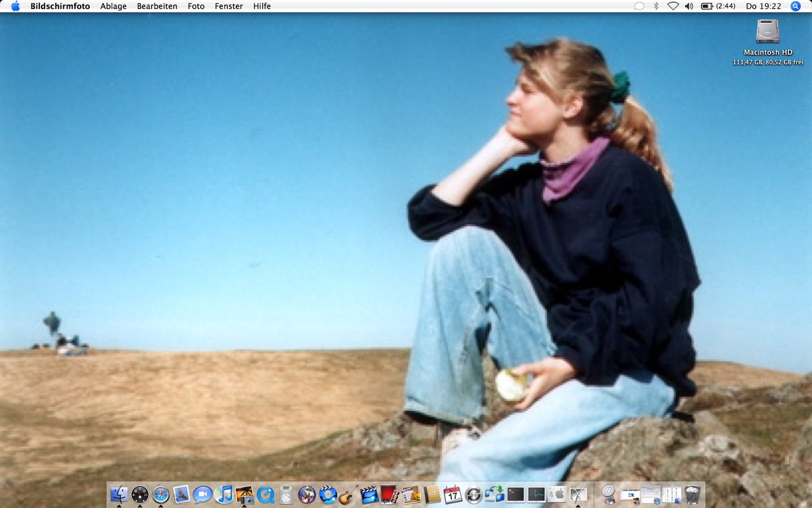Image resolution: width=812 pixels, height=508 pixels.
Task: Open GarageBand guitar icon in dock
Action: point(348,495)
